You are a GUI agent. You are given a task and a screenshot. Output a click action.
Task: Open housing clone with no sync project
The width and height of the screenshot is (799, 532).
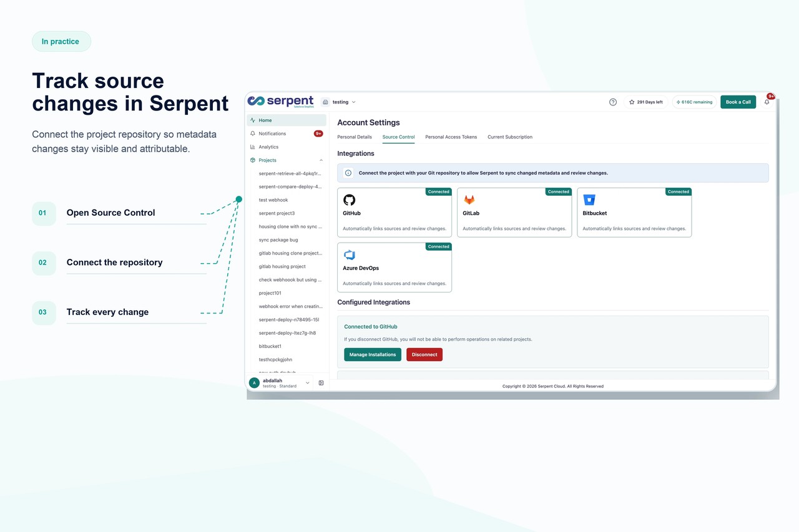point(290,226)
